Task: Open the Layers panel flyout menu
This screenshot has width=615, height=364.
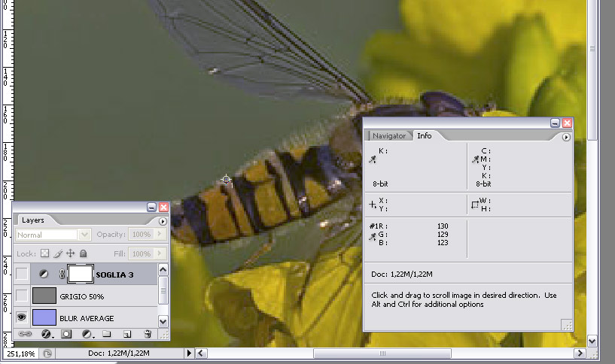Action: (x=163, y=221)
